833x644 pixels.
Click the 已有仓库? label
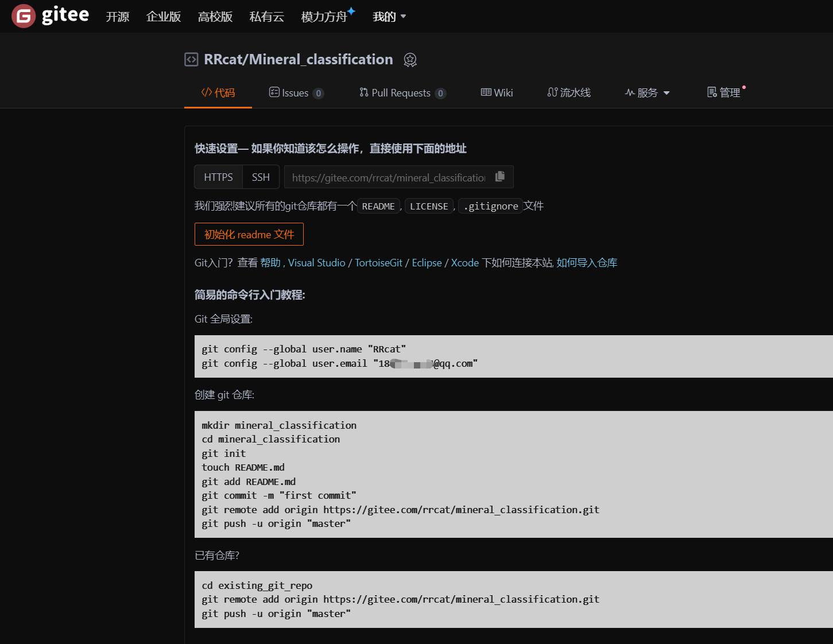[217, 556]
